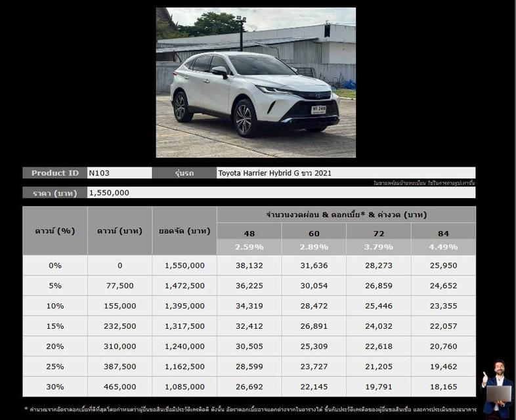Viewport: 516px width, 420px height.
Task: Click financed amount 1,395,000
Action: click(184, 306)
